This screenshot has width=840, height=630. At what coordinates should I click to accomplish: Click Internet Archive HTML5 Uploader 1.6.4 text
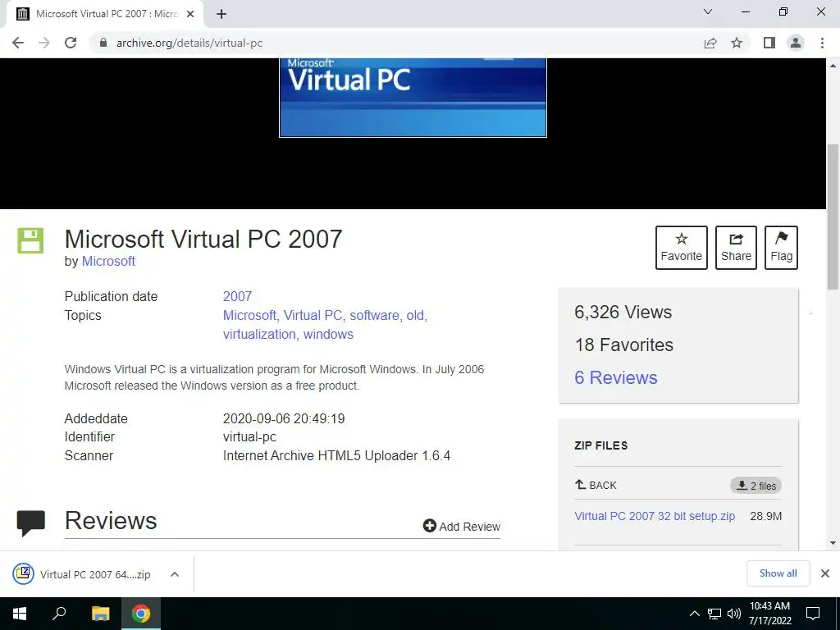point(336,455)
